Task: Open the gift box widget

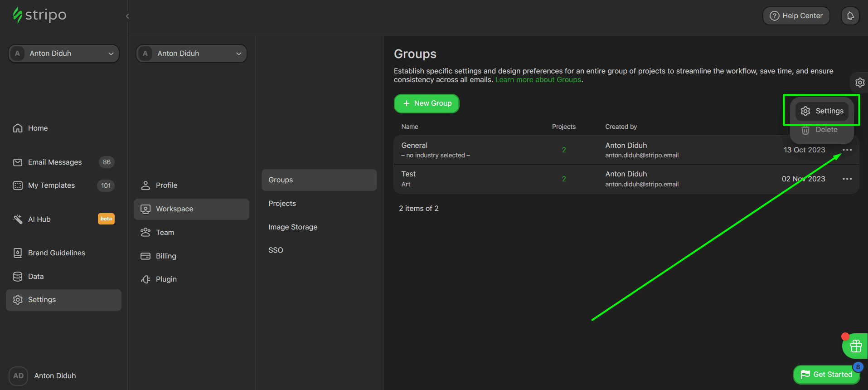Action: point(855,346)
